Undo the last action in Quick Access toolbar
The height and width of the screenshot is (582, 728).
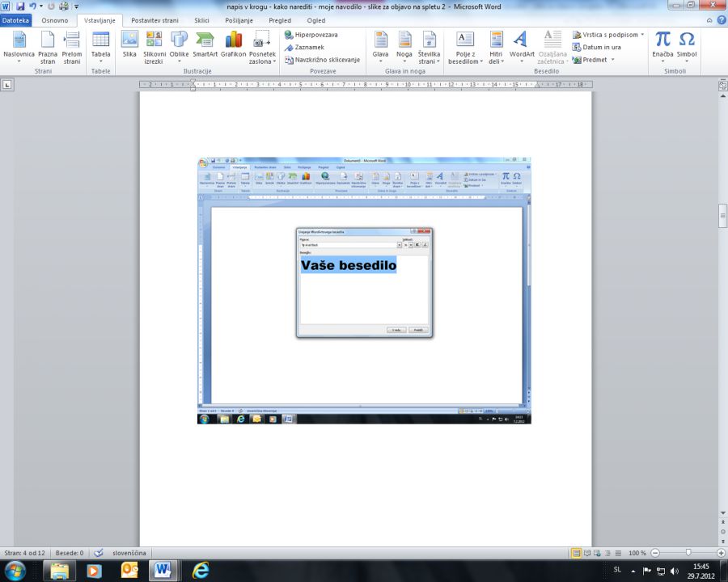click(32, 6)
